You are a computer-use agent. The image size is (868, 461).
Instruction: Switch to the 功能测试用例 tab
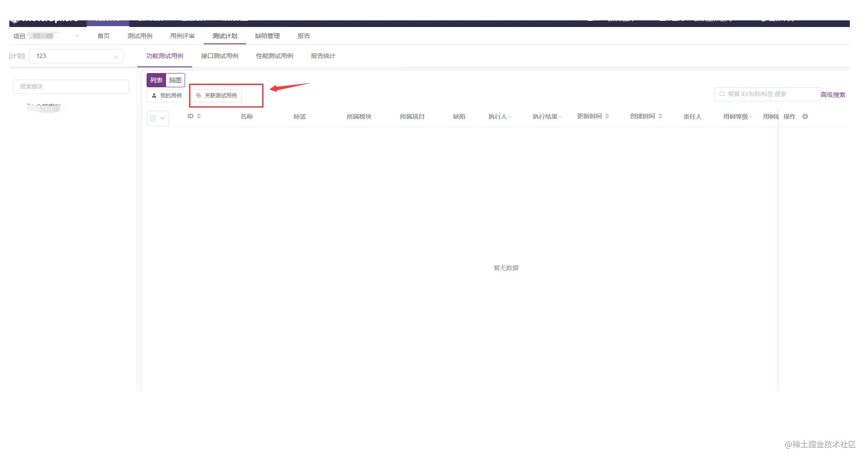165,56
